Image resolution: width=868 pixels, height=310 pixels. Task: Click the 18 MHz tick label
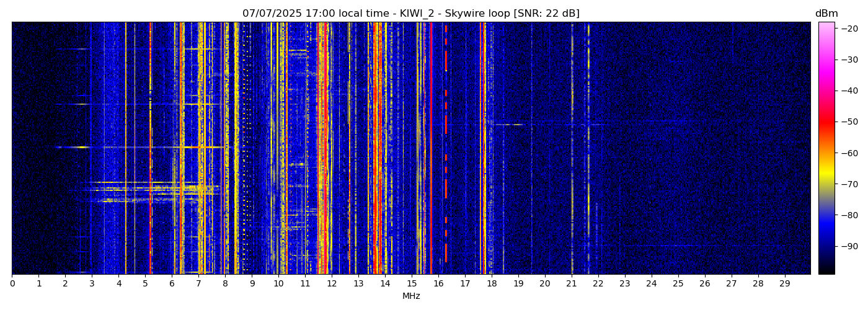tap(492, 284)
